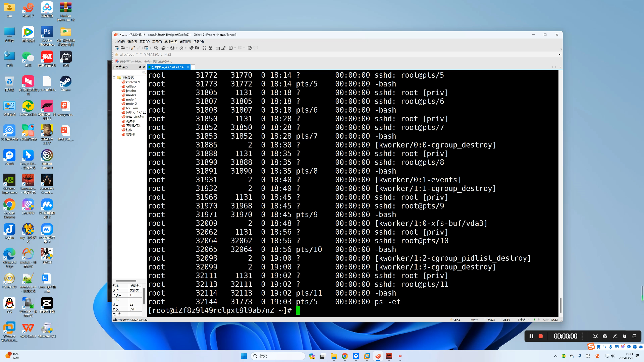
Task: Click the fullscreen arrows icon in toolbar
Action: 204,48
